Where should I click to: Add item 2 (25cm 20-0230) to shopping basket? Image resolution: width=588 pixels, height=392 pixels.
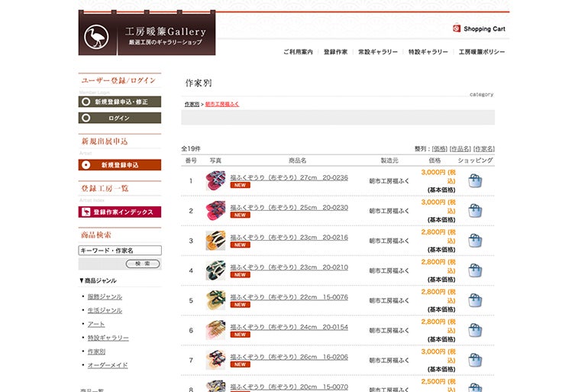pos(475,211)
